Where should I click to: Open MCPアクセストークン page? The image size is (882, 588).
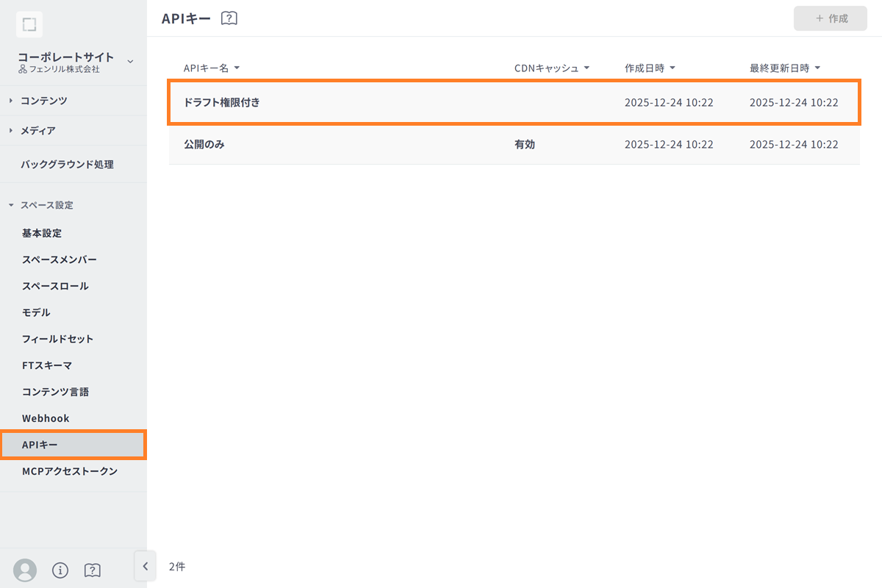70,471
